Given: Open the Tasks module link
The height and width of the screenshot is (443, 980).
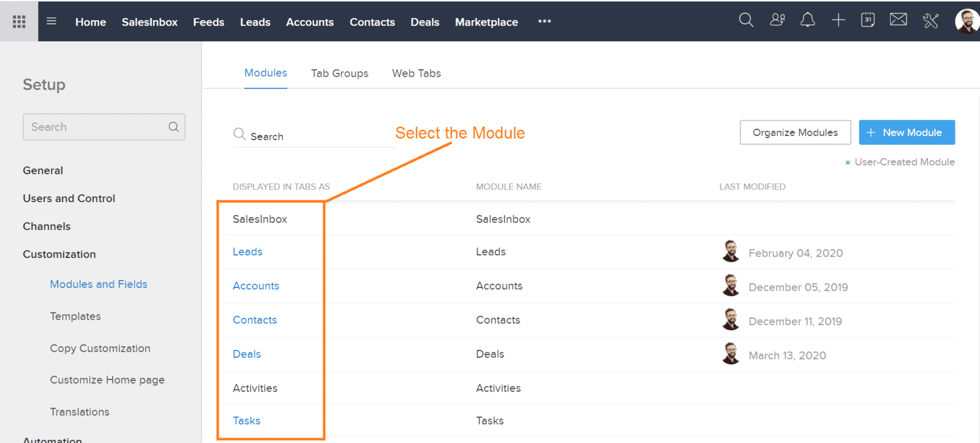Looking at the screenshot, I should click(246, 421).
